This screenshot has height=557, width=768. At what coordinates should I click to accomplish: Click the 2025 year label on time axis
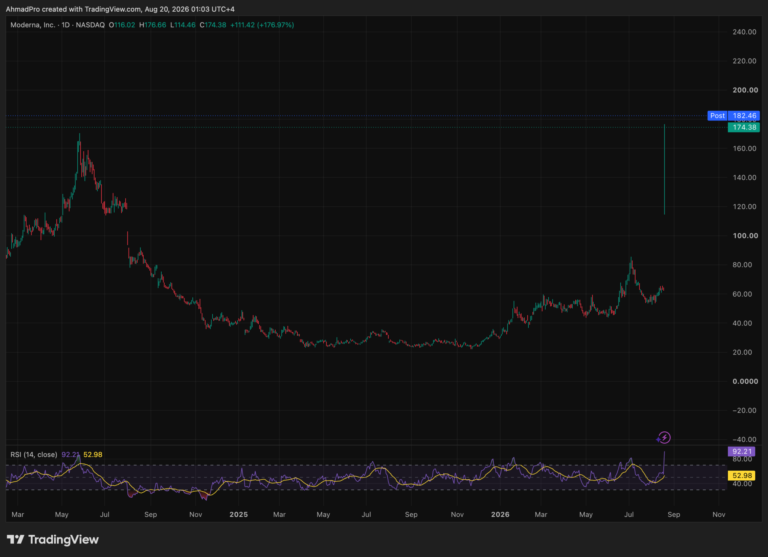(239, 514)
